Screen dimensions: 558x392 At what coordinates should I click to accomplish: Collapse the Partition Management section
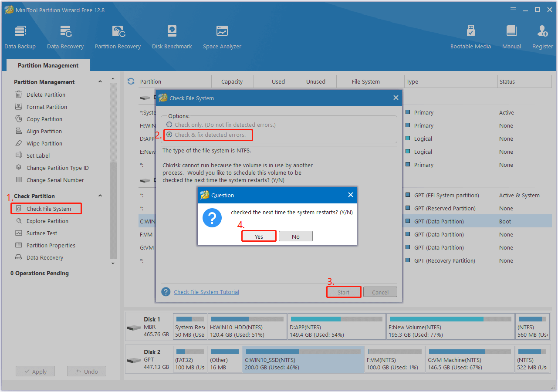click(100, 82)
